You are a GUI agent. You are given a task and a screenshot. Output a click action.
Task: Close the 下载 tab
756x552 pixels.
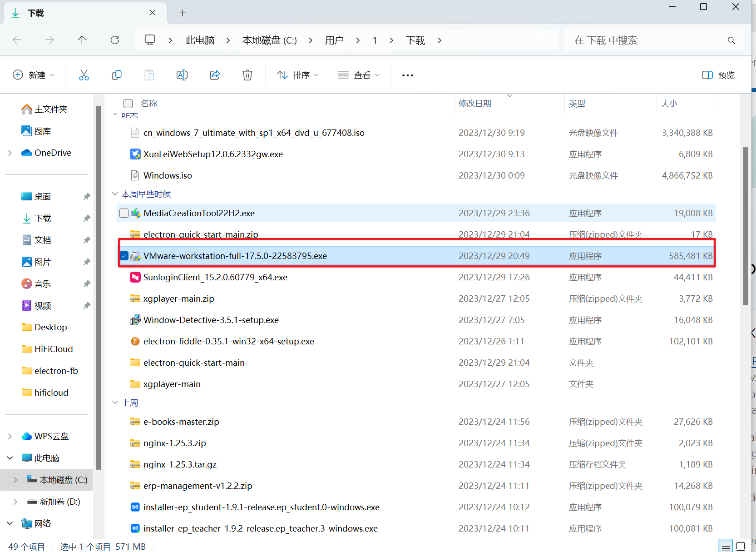tap(153, 13)
